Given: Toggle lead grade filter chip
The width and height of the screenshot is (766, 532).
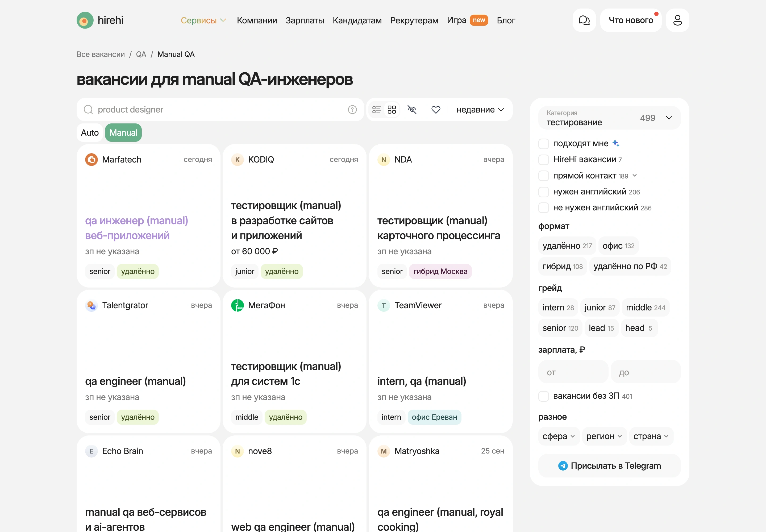Looking at the screenshot, I should point(601,328).
